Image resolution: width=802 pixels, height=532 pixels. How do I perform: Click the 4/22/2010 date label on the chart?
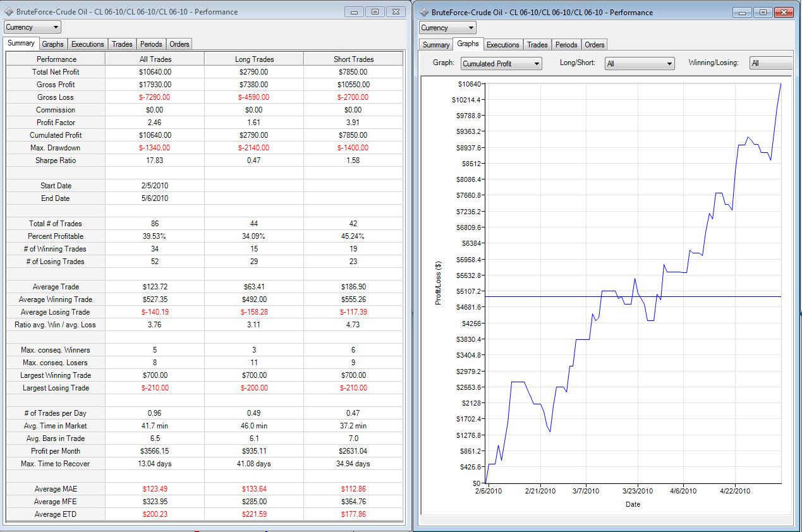click(x=735, y=491)
